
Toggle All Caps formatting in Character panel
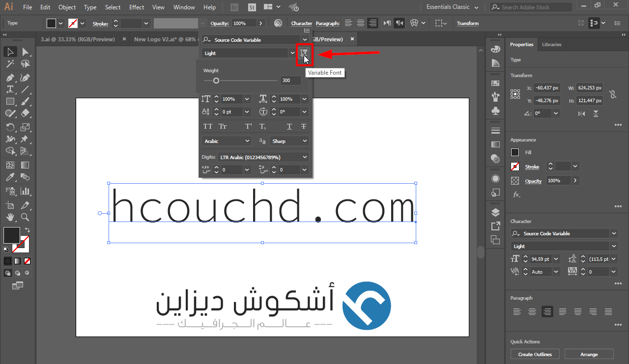coord(207,126)
